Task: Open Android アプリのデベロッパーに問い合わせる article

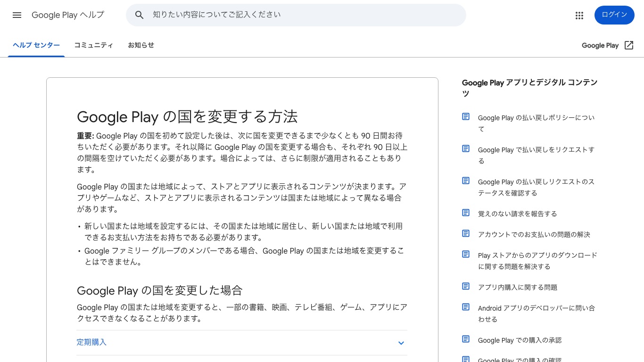Action: [x=537, y=314]
